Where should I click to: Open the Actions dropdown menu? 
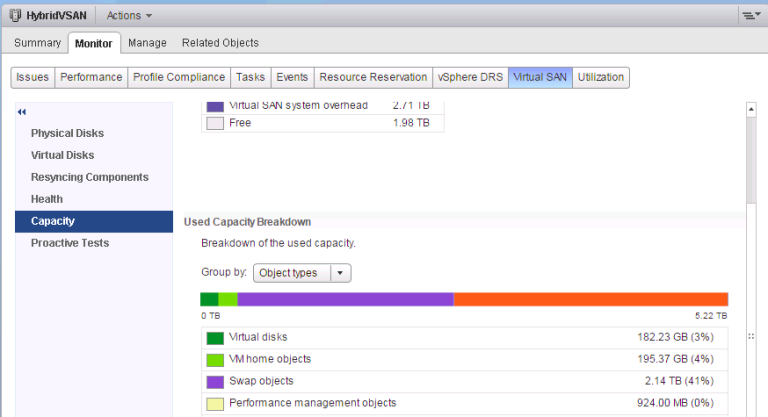[129, 15]
